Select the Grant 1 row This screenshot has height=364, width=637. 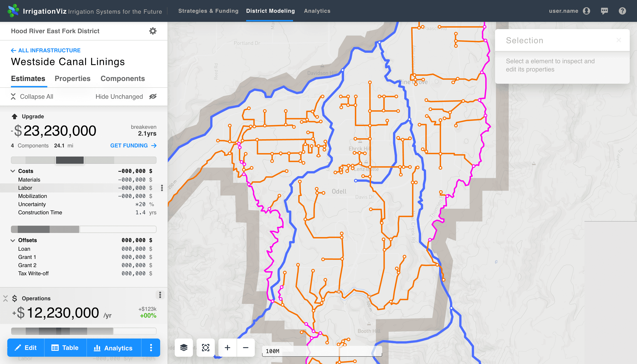tap(83, 257)
